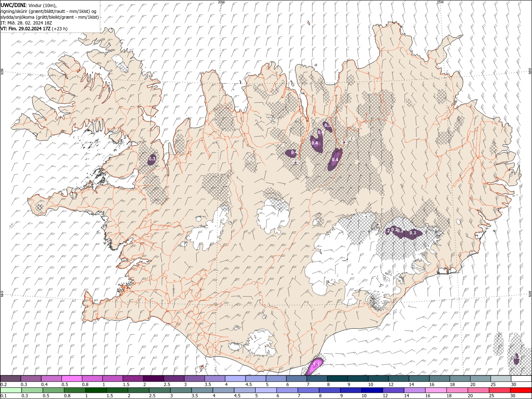
Task: Click the 66N latitude label on the right edge
Action: [x=530, y=71]
